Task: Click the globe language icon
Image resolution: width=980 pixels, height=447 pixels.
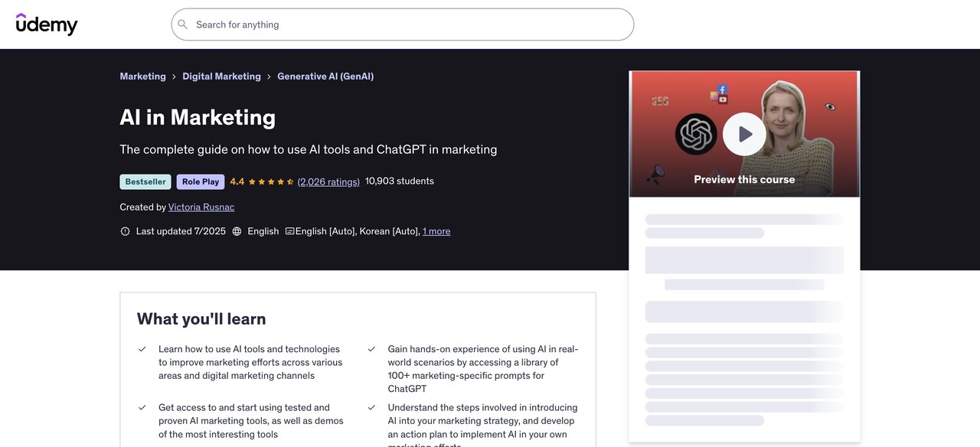Action: 237,231
